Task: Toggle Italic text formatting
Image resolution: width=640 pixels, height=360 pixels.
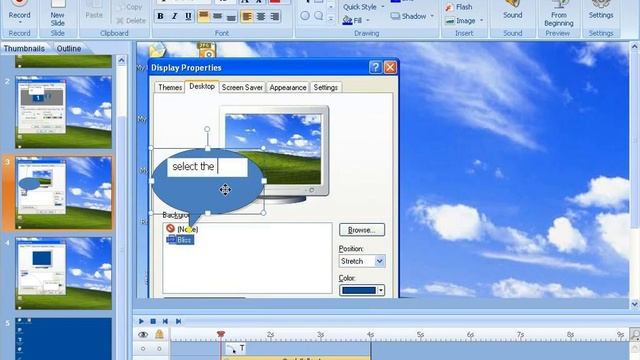Action: coord(174,16)
